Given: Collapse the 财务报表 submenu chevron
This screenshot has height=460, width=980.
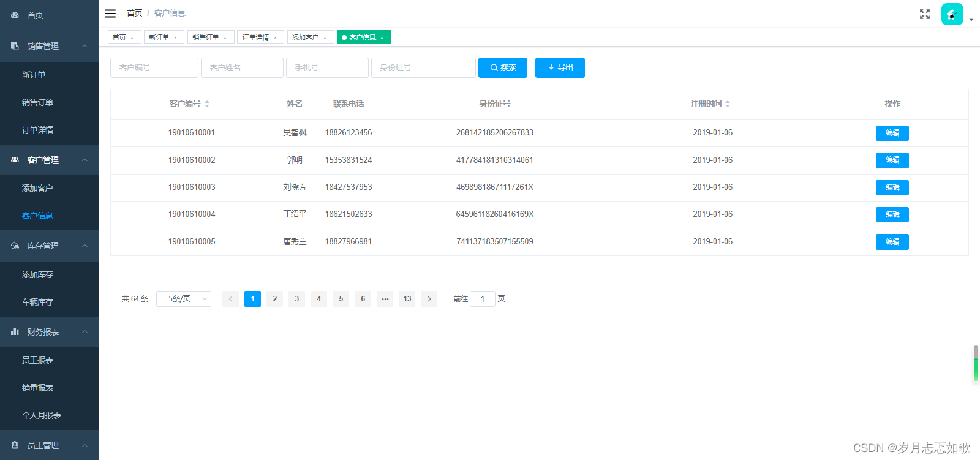Looking at the screenshot, I should tap(85, 332).
